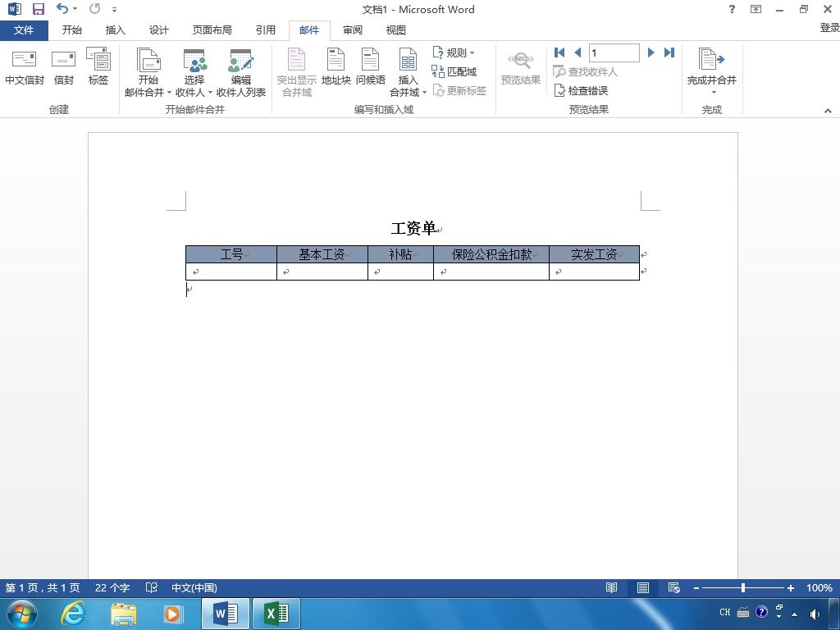Image resolution: width=840 pixels, height=630 pixels.
Task: Toggle Preview Results (预览结果)
Action: (521, 67)
